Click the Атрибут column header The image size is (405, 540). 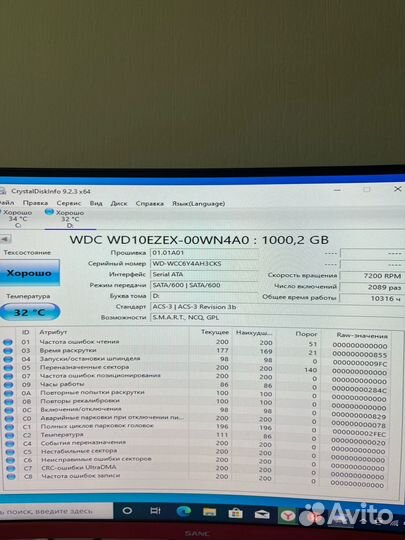point(53,332)
